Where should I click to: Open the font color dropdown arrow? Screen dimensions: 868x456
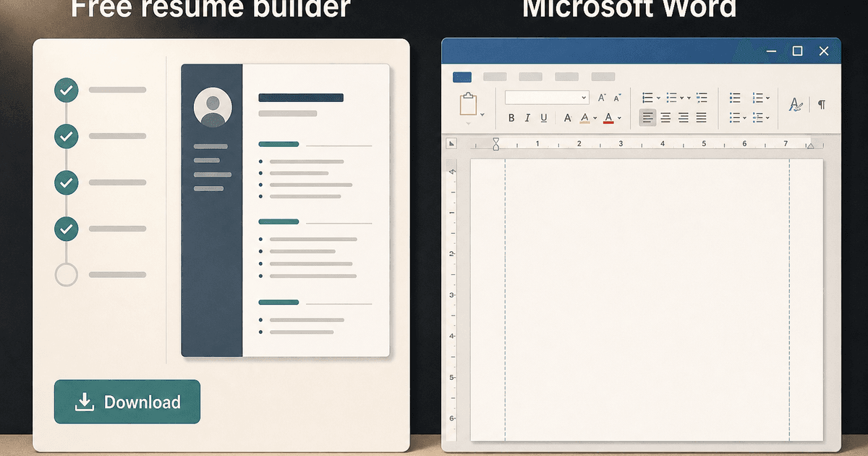pos(619,118)
